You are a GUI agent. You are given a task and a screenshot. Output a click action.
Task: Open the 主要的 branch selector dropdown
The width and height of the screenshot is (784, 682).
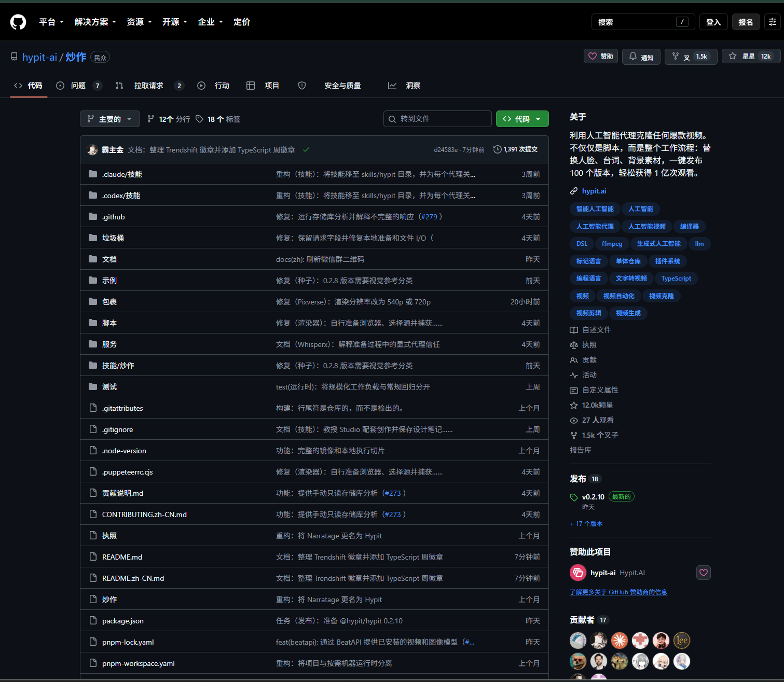(110, 119)
